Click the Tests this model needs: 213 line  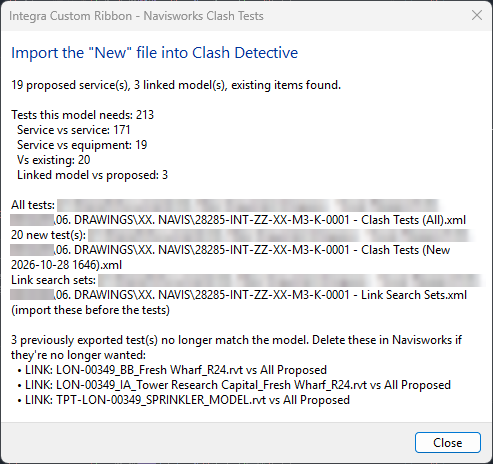coord(82,115)
